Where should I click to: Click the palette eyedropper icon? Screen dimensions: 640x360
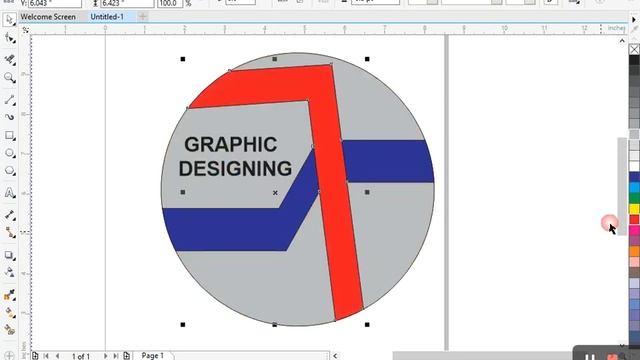click(636, 30)
